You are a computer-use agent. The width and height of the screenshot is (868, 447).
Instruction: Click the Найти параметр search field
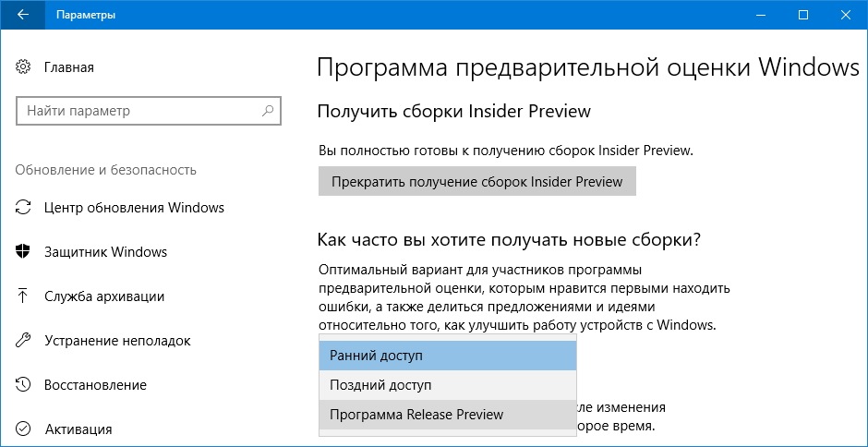pos(149,110)
